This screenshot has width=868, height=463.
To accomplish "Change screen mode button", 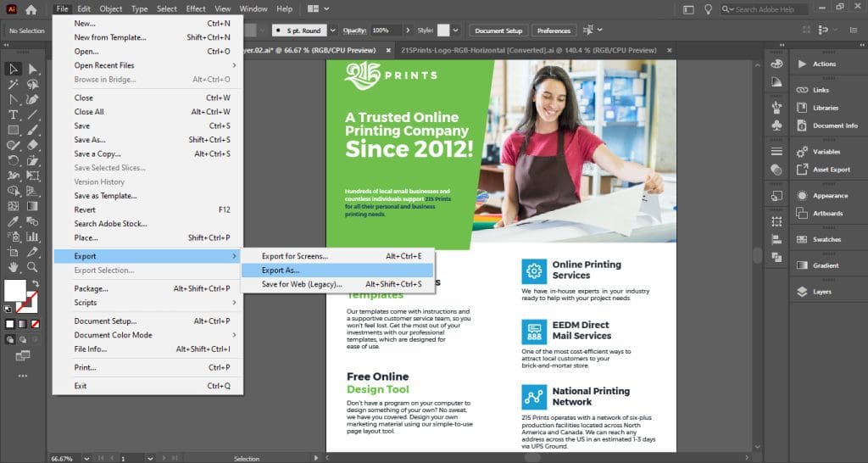I will [23, 356].
